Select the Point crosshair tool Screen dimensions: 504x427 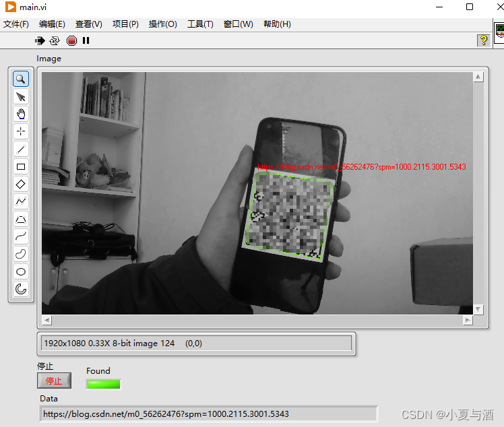(x=21, y=131)
